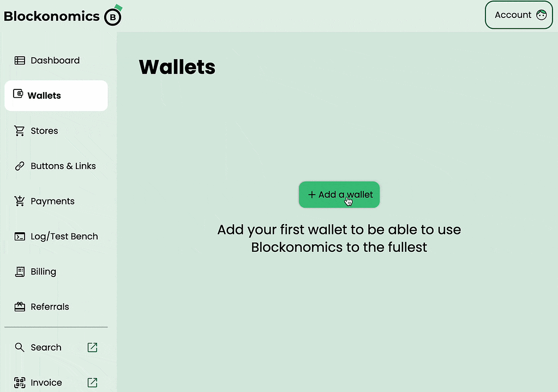
Task: Select the Stores shopping cart icon
Action: pyautogui.click(x=19, y=130)
